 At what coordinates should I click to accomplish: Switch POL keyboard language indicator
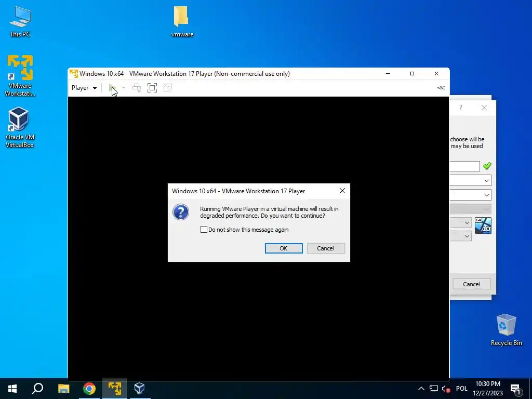coord(461,389)
